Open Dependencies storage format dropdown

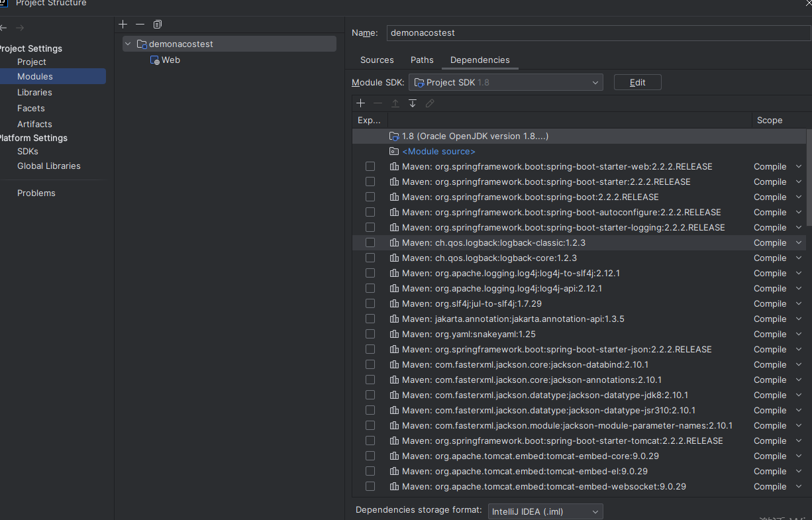point(545,511)
